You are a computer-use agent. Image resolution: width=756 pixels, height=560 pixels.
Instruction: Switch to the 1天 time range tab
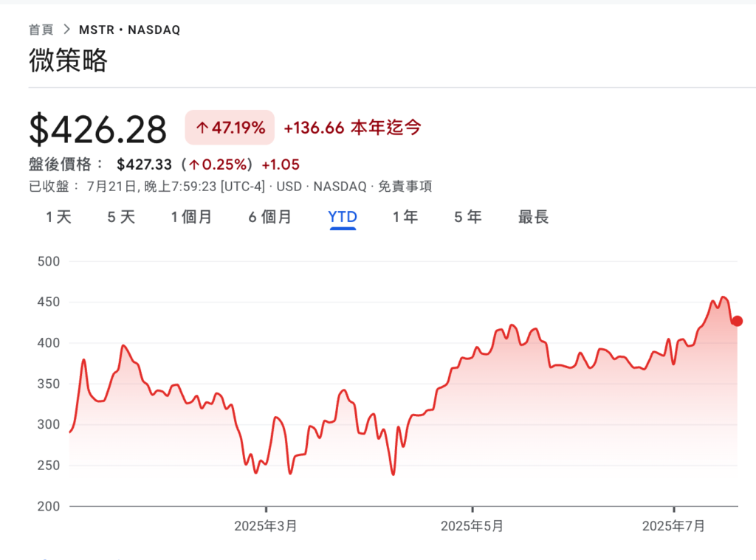(57, 217)
